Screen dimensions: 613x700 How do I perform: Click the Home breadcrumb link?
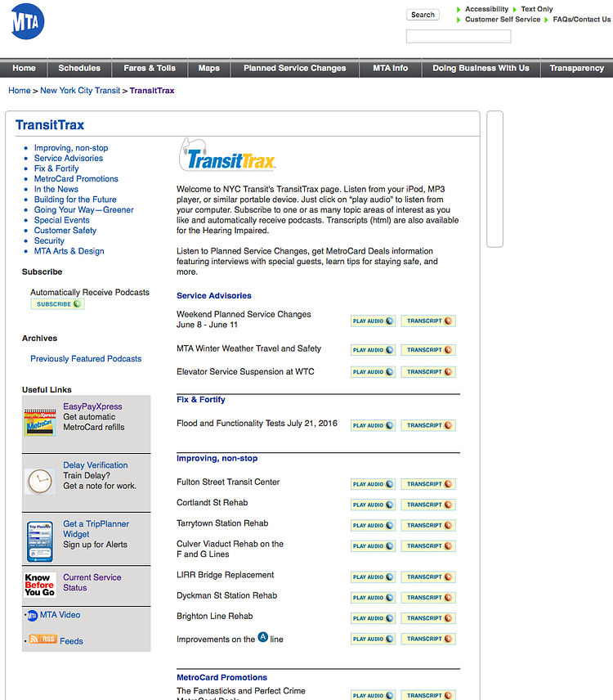19,90
